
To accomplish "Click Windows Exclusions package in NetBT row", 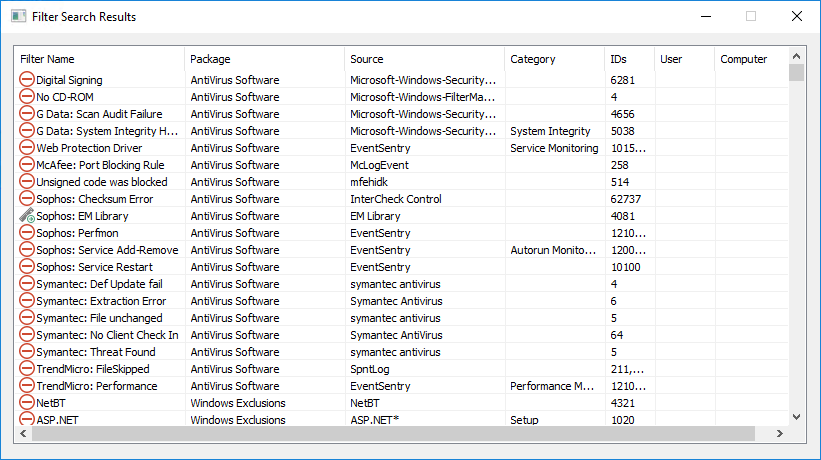I will point(238,403).
